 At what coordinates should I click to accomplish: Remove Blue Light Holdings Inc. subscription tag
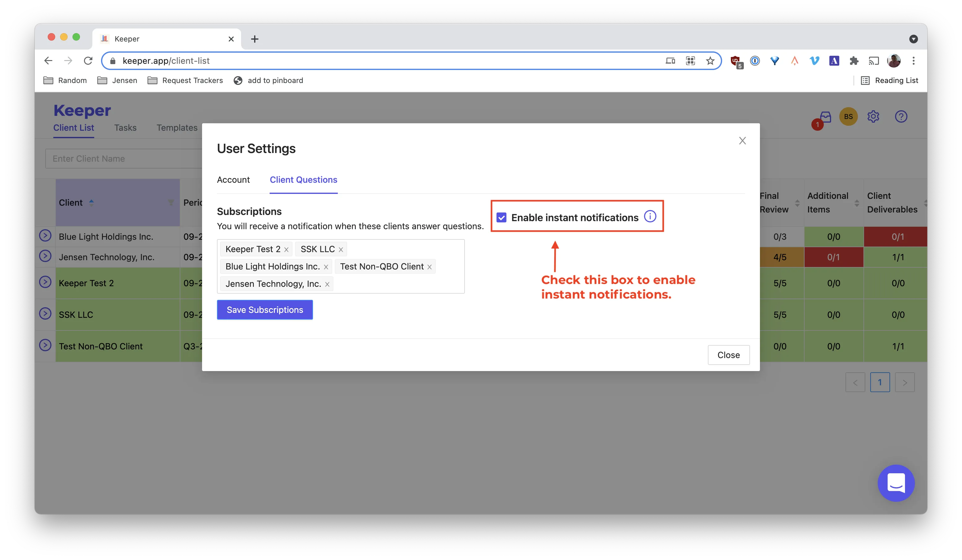tap(326, 267)
